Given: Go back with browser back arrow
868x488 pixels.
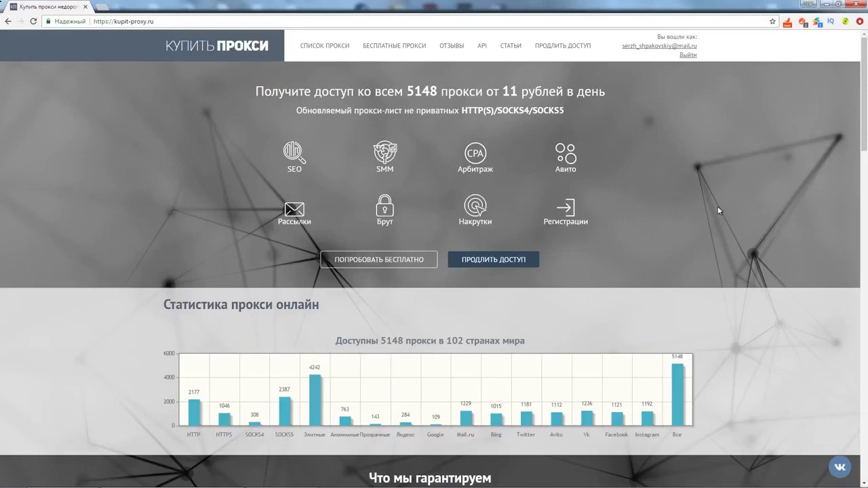Looking at the screenshot, I should click(x=8, y=21).
